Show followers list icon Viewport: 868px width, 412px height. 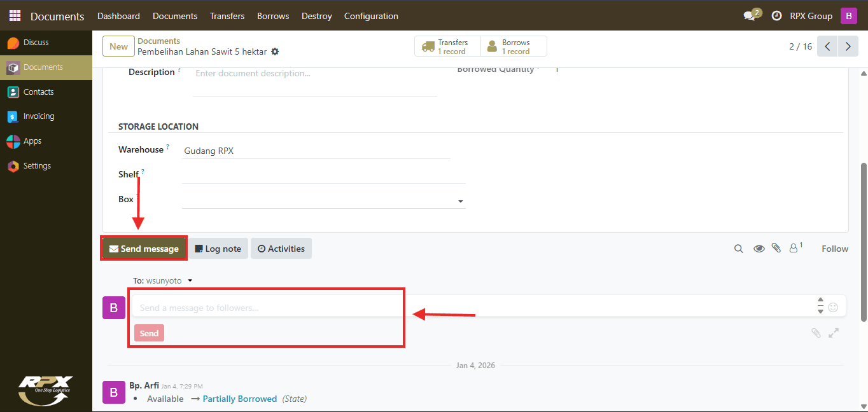[x=795, y=248]
